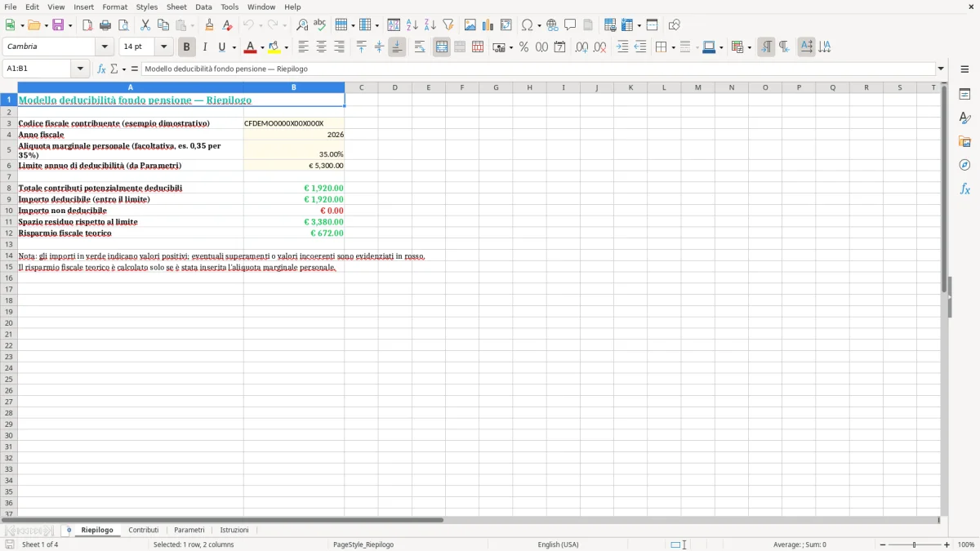Viewport: 980px width, 551px height.
Task: Cut the selected cells
Action: [x=145, y=25]
